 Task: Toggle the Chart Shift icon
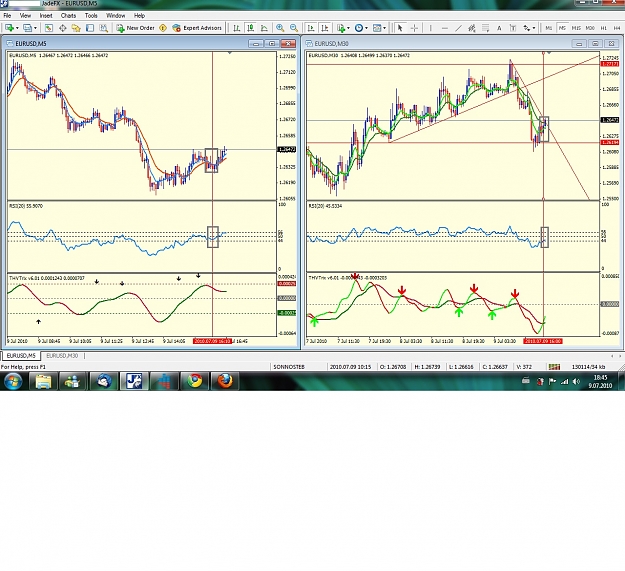pos(325,28)
